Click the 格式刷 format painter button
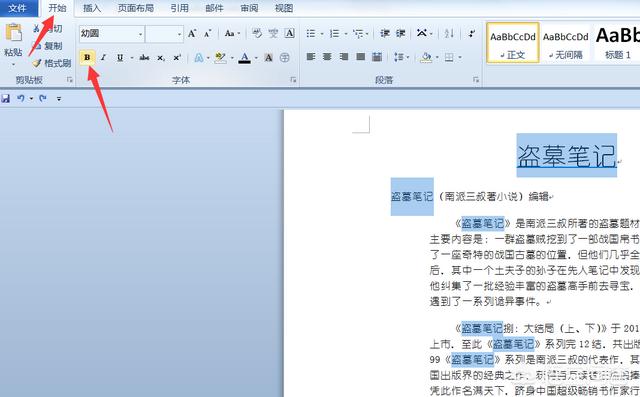 click(52, 63)
